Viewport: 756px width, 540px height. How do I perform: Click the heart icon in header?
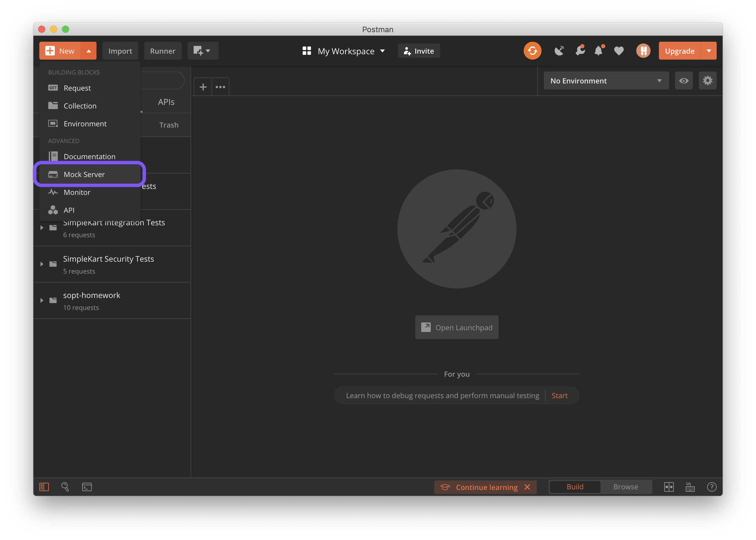tap(618, 51)
